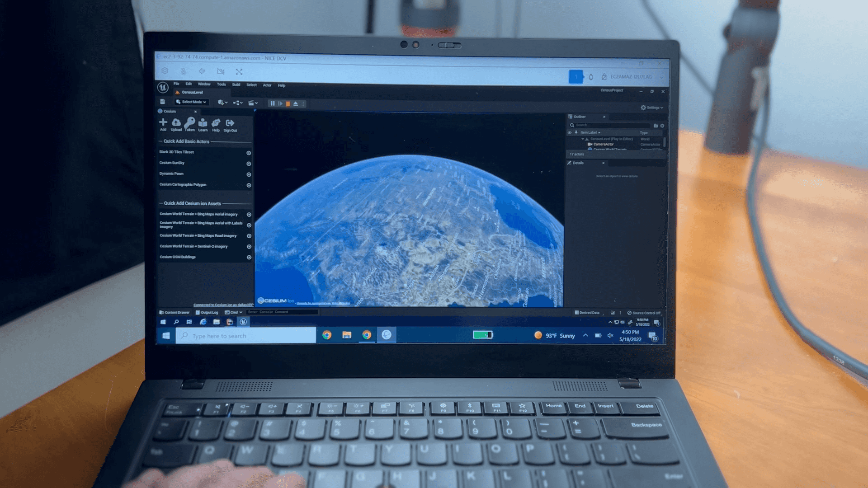This screenshot has height=488, width=868.
Task: Click the Cesium Add button
Action: click(x=163, y=124)
